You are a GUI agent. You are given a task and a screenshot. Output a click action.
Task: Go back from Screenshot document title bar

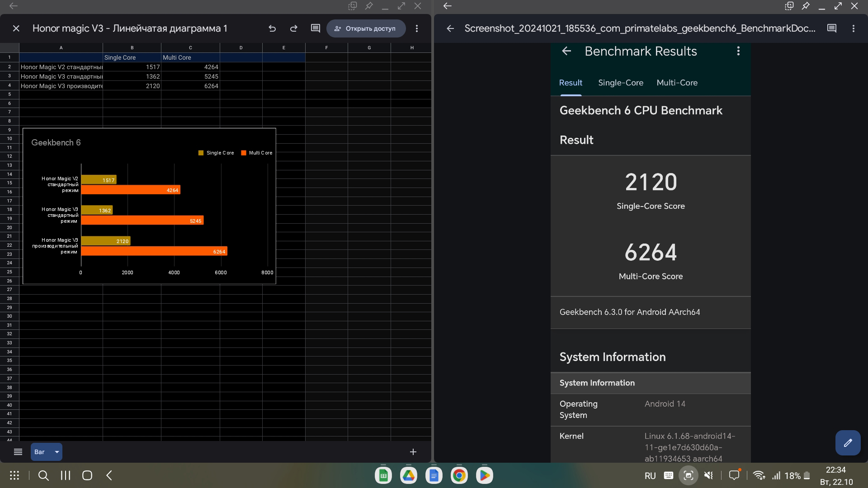click(450, 28)
